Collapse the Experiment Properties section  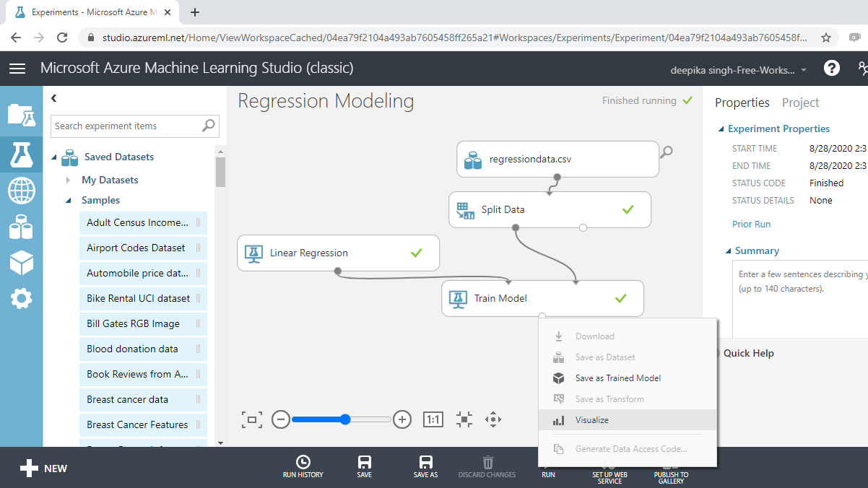click(x=721, y=129)
